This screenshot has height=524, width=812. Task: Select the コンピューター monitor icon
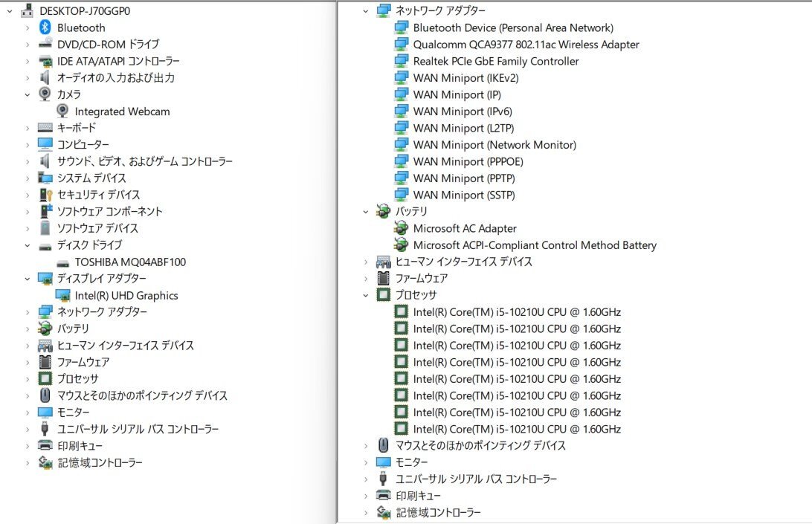coord(45,144)
